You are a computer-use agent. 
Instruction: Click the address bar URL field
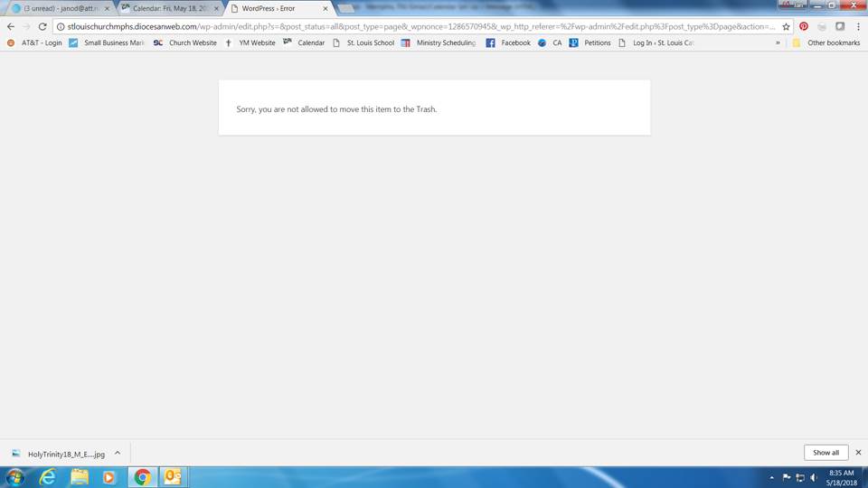click(416, 26)
